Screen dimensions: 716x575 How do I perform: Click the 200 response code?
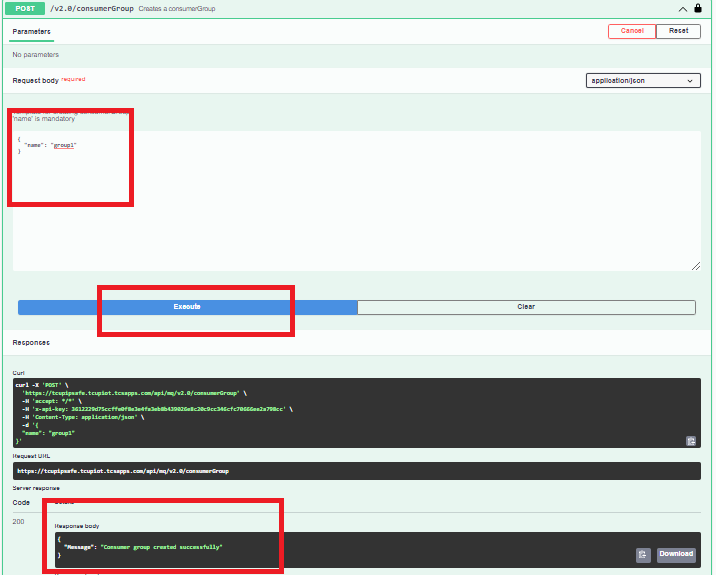pos(18,522)
